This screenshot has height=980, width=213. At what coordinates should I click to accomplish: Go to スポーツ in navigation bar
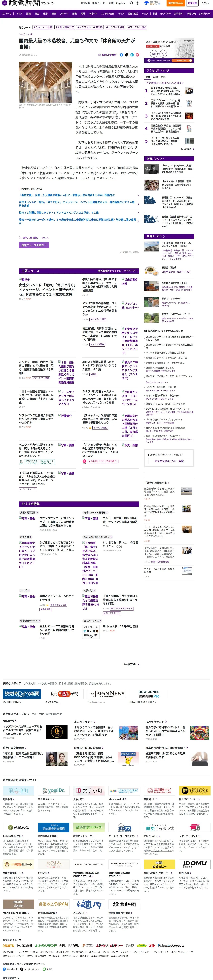(x=64, y=13)
